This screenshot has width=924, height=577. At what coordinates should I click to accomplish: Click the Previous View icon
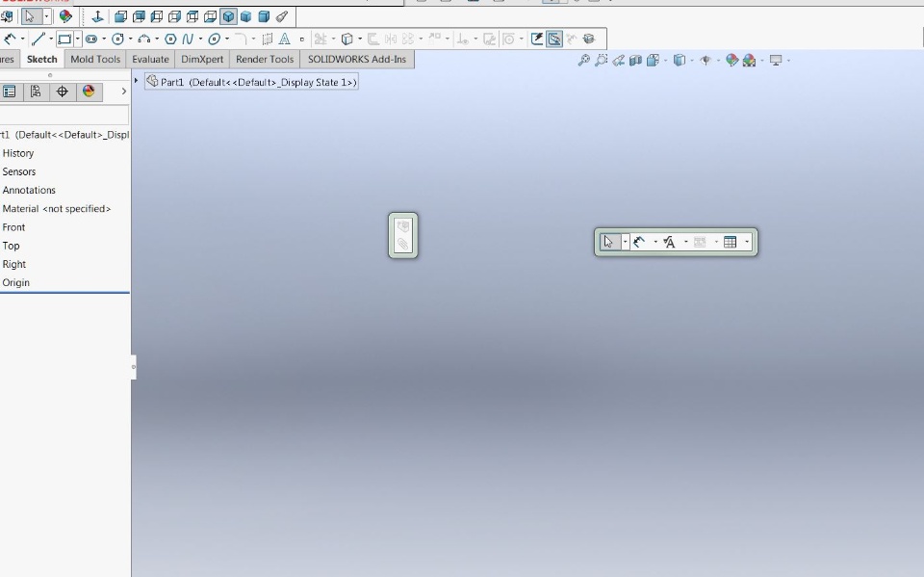point(618,60)
